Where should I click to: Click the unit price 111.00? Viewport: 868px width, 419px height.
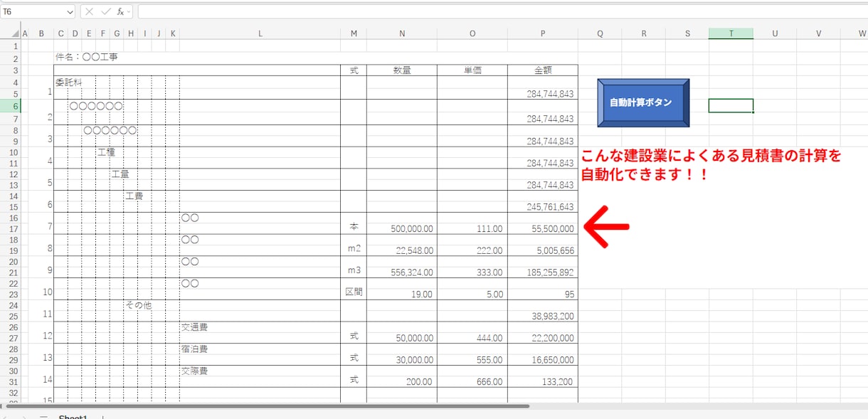[x=489, y=229]
